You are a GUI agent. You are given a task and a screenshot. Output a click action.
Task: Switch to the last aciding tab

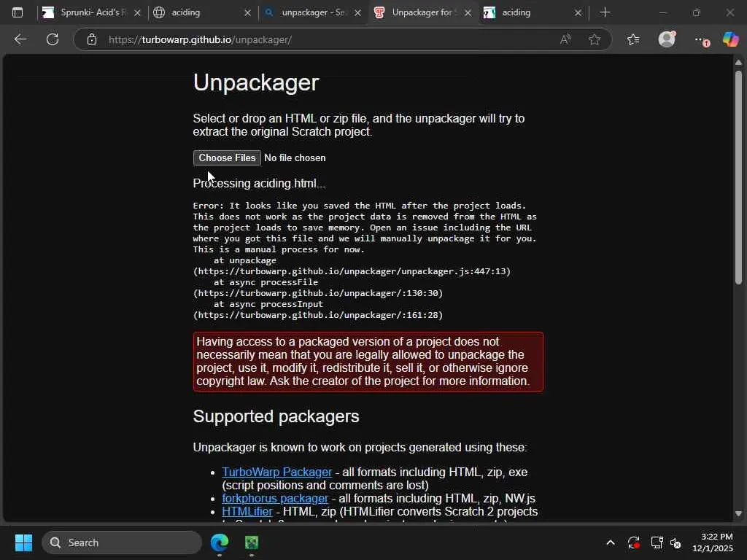coord(533,12)
